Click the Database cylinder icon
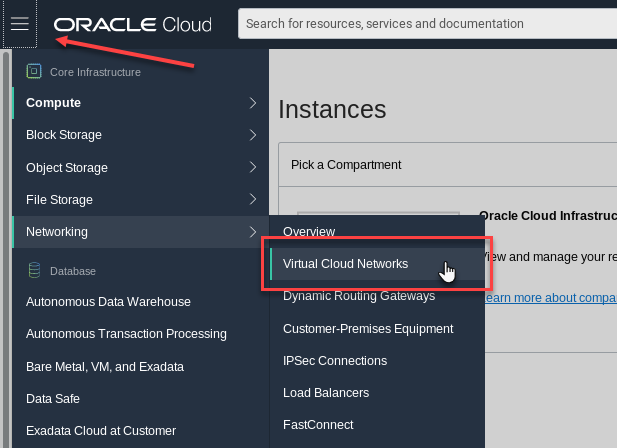Image resolution: width=617 pixels, height=448 pixels. click(x=34, y=270)
